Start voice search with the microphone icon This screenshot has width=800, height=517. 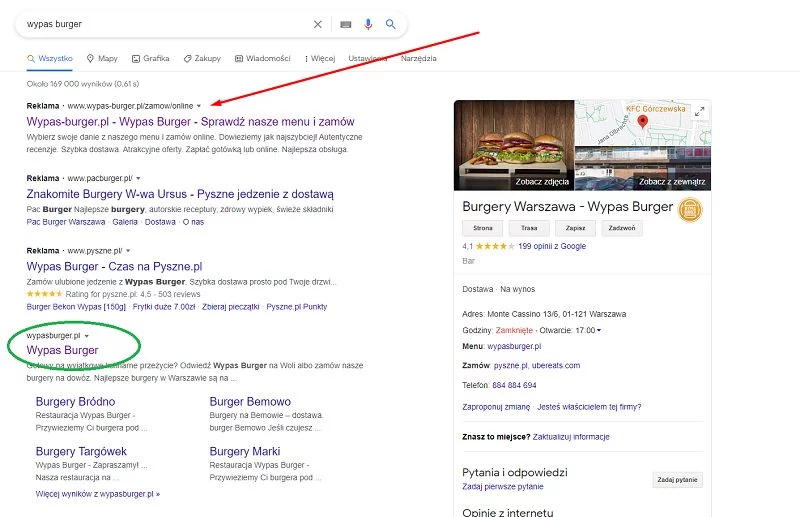[368, 24]
